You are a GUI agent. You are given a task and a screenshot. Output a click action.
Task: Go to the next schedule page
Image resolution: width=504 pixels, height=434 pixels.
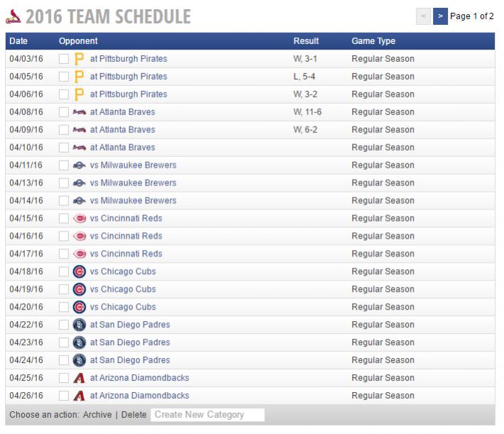[x=440, y=16]
